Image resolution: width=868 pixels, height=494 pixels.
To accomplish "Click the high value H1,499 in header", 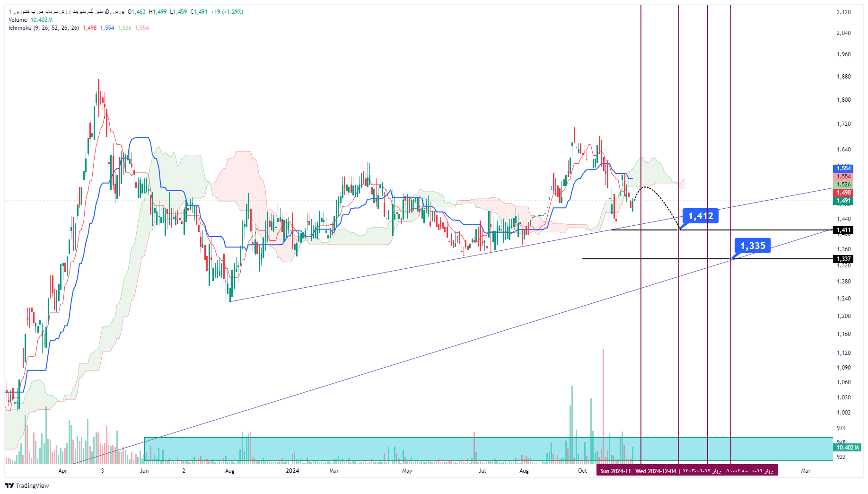I will 158,12.
